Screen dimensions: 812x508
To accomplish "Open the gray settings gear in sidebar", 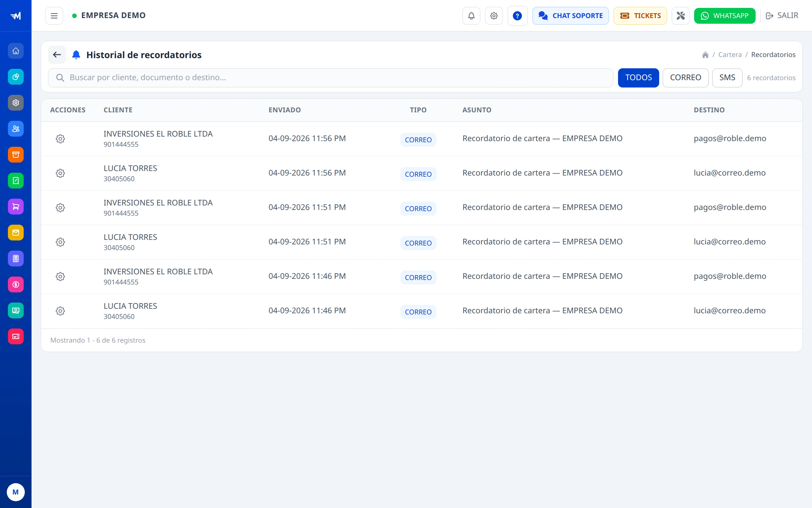I will [x=16, y=103].
